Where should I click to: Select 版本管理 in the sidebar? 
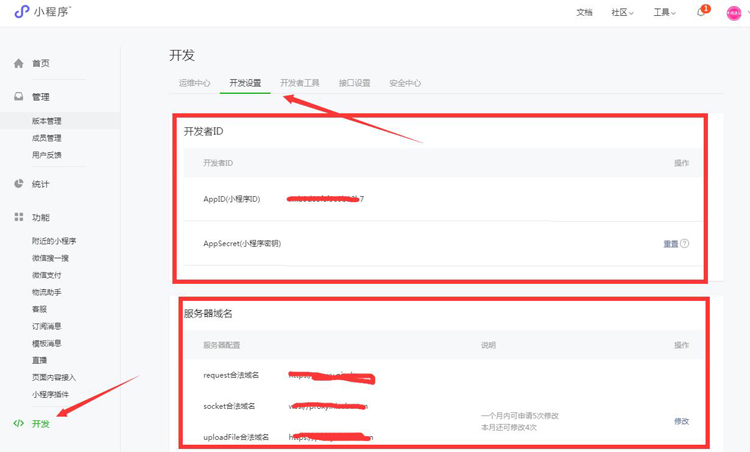point(46,121)
